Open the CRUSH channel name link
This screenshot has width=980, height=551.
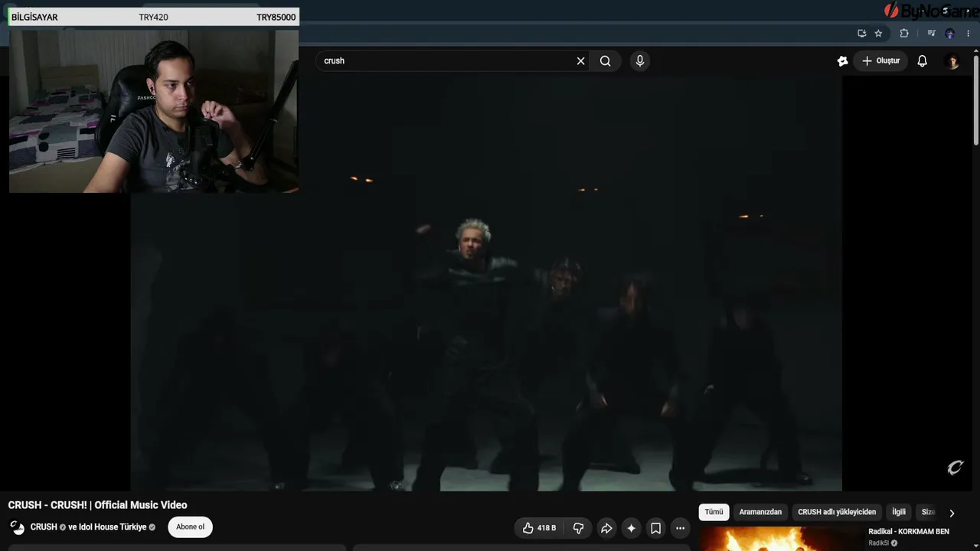pyautogui.click(x=44, y=527)
